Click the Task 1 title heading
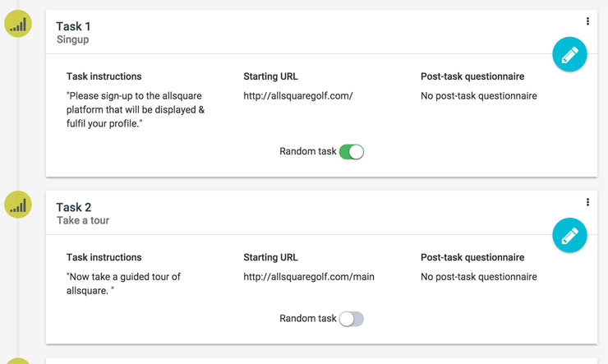Screen dimensions: 608x364 pos(73,26)
